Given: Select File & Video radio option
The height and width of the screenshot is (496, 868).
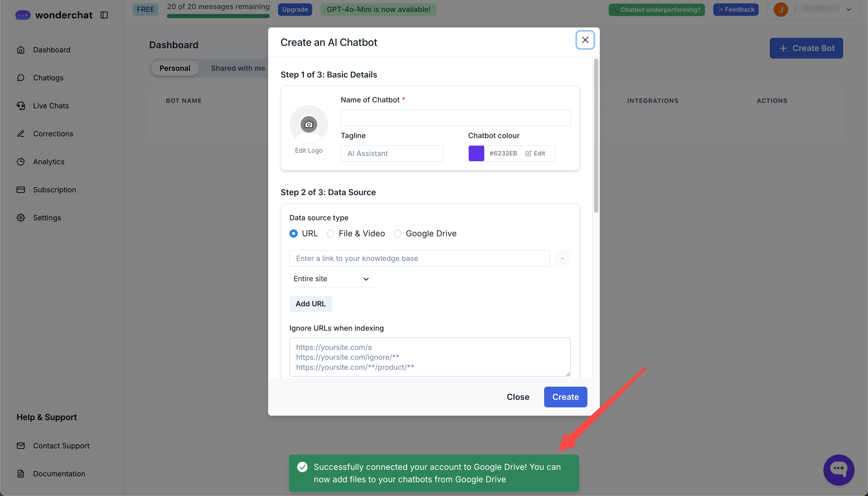Looking at the screenshot, I should coord(330,233).
